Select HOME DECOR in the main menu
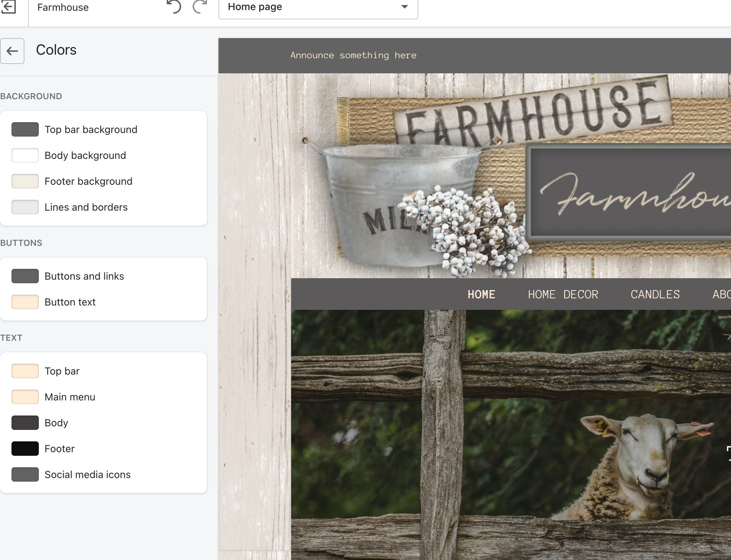The width and height of the screenshot is (731, 560). 563,294
